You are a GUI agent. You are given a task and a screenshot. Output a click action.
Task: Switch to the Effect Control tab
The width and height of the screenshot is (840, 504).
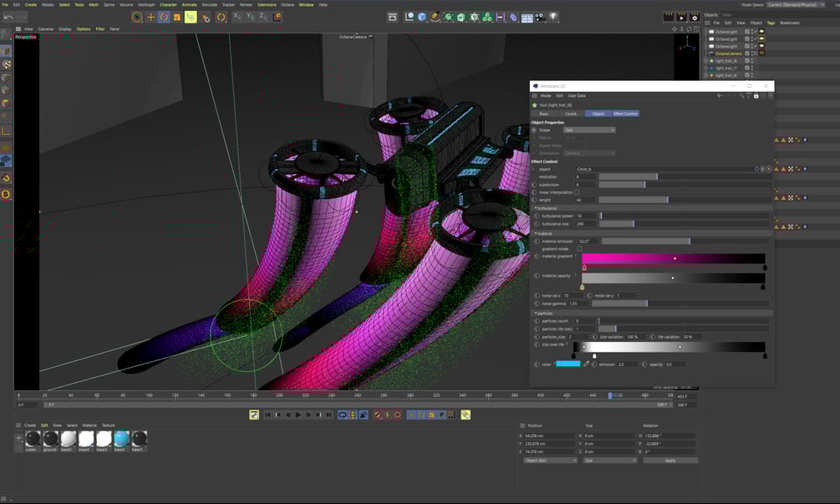coord(626,114)
